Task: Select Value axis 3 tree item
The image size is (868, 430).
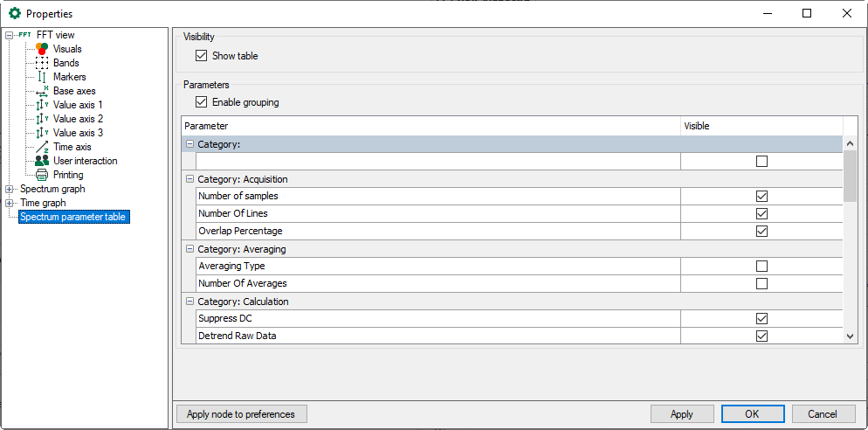Action: (x=78, y=133)
